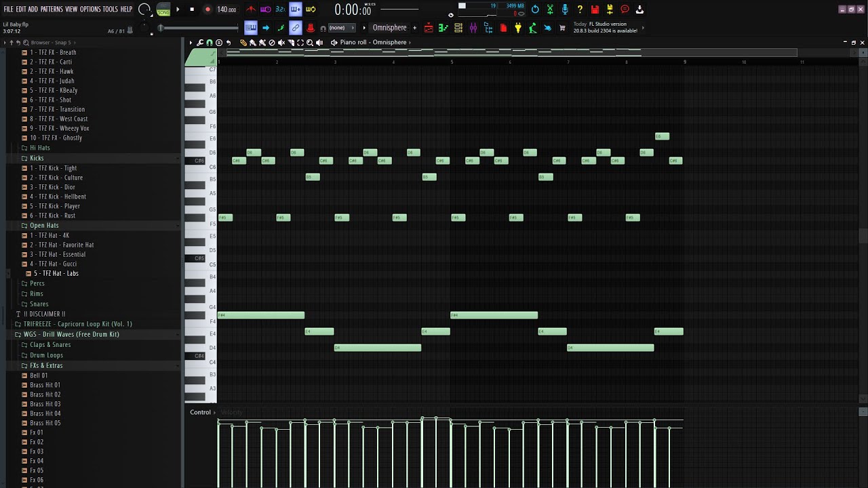Click the Export audio download icon
The image size is (868, 488).
pos(639,9)
